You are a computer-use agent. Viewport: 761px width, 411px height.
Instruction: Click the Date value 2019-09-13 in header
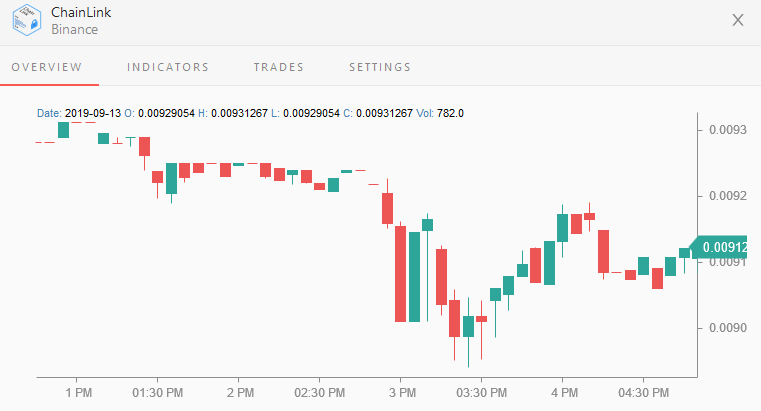coord(93,114)
